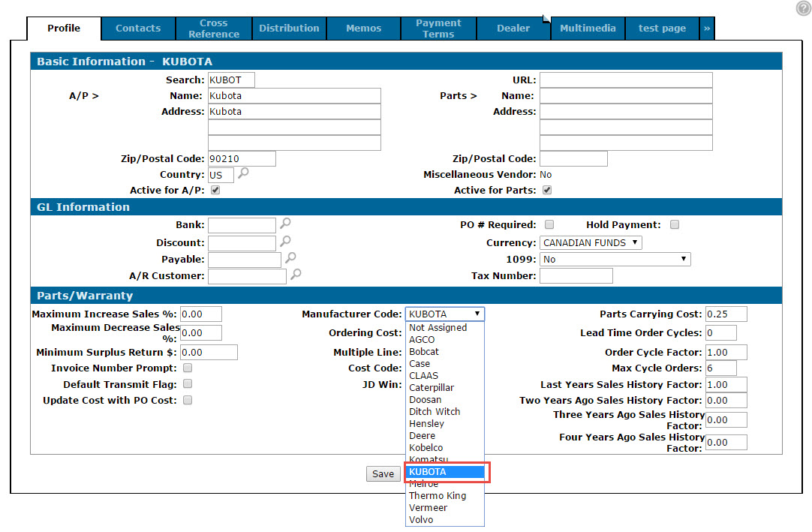Click A/P Name field
The image size is (812, 532).
[x=295, y=96]
